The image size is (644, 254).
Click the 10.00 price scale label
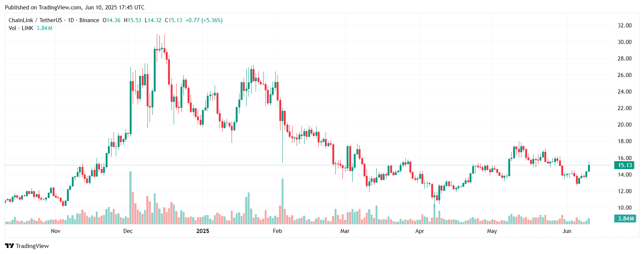tap(624, 208)
